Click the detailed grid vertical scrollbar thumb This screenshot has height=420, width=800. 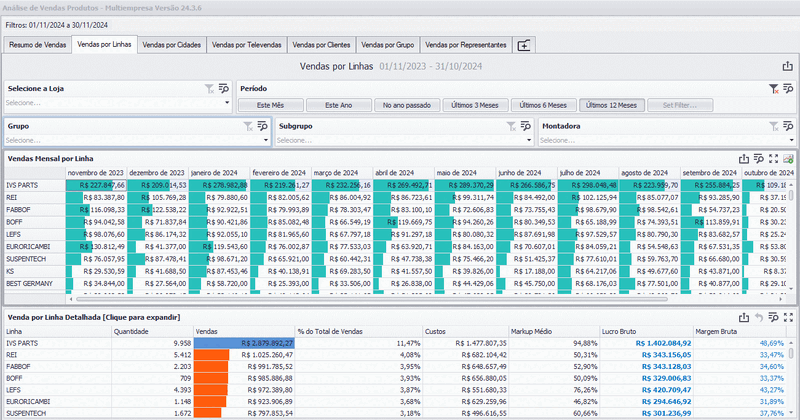[x=791, y=353]
